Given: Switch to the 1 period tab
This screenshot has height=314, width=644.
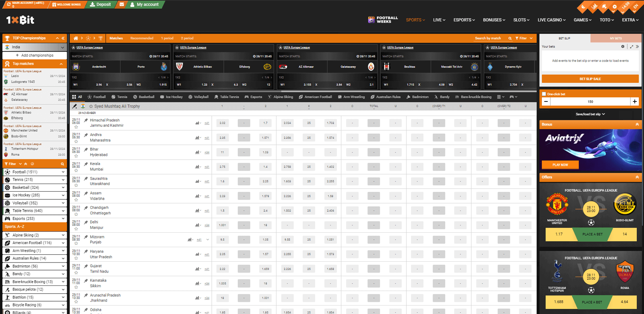Looking at the screenshot, I should coord(167,38).
